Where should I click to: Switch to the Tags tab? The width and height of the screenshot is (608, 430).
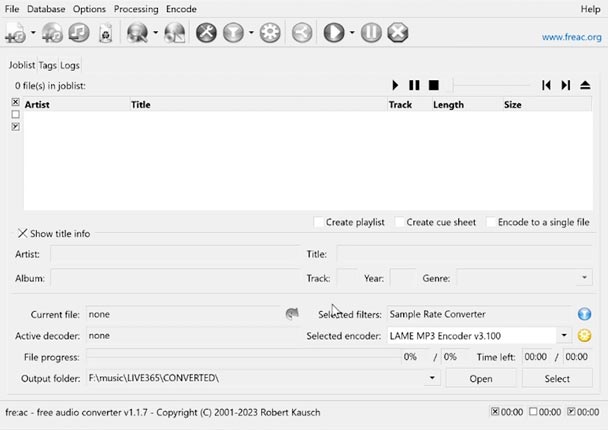(x=47, y=65)
